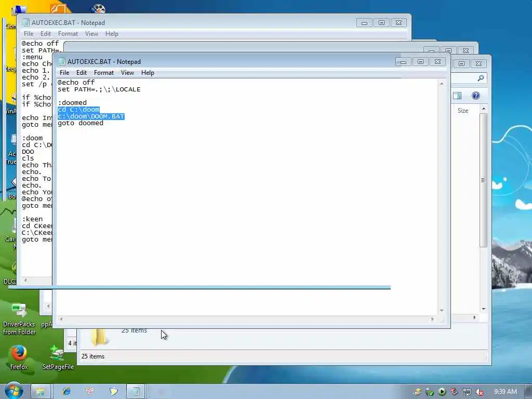Viewport: 532px width, 399px height.
Task: Click the '@echo off' line in front Notepad
Action: click(x=76, y=83)
